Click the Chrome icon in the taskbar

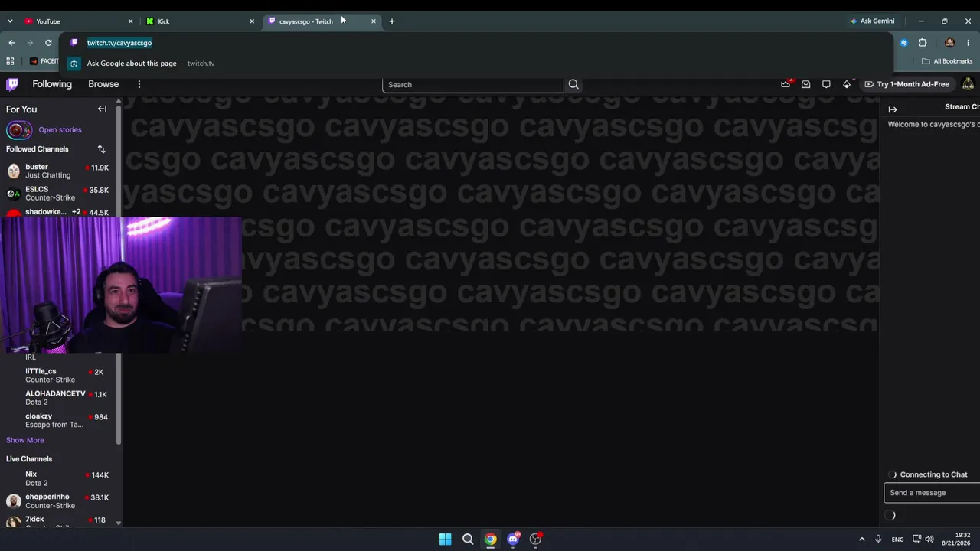click(x=490, y=539)
